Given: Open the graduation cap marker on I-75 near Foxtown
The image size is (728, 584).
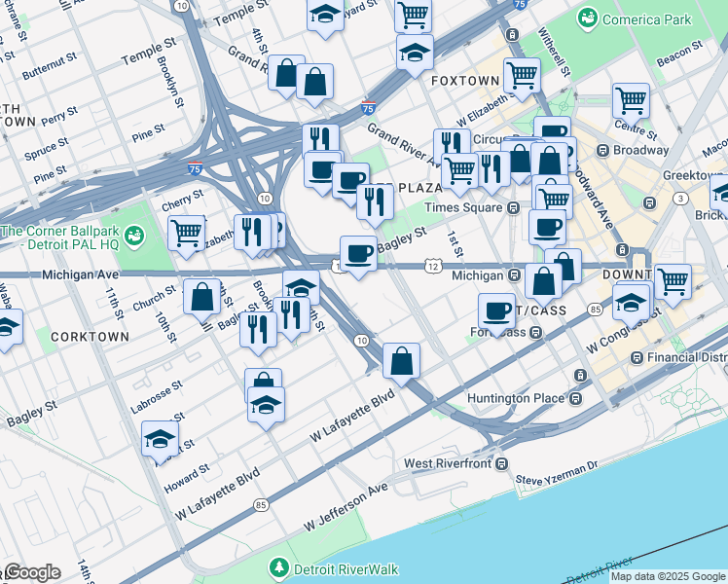Looking at the screenshot, I should click(415, 55).
